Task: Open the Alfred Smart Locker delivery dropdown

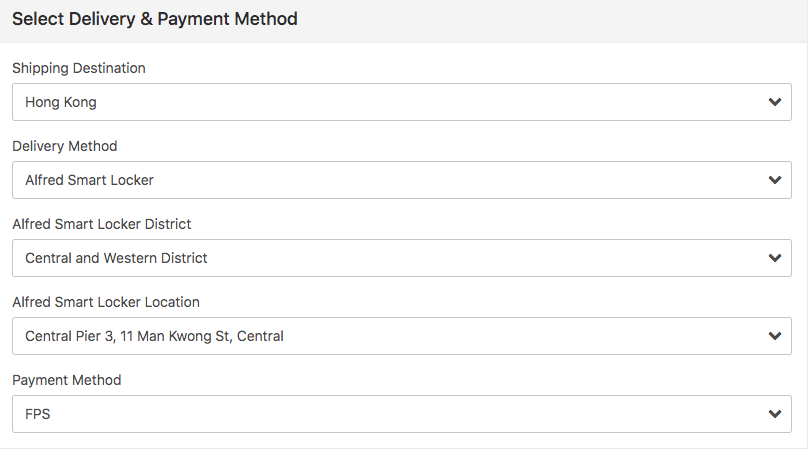Action: click(x=400, y=180)
